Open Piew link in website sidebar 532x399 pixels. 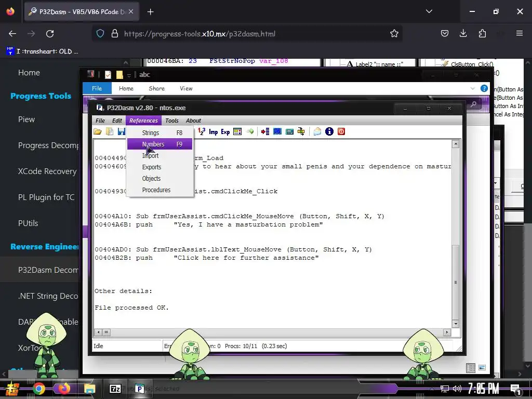click(26, 119)
